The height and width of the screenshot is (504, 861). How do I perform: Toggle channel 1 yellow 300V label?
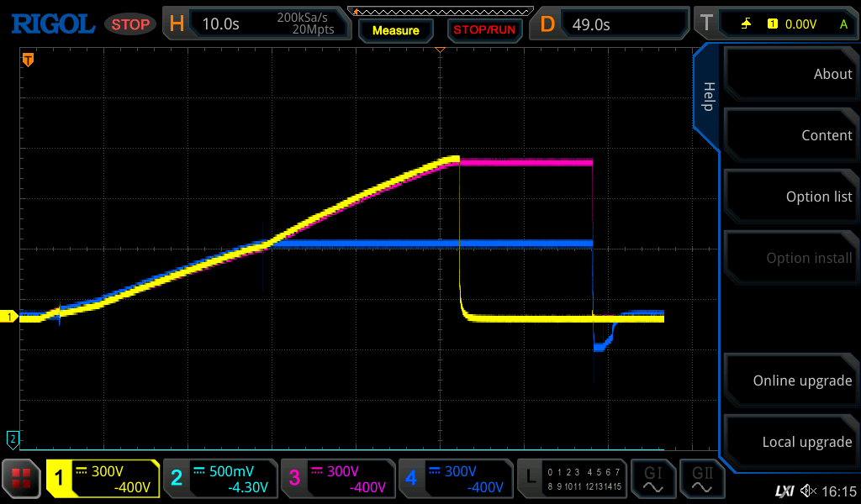coord(103,479)
